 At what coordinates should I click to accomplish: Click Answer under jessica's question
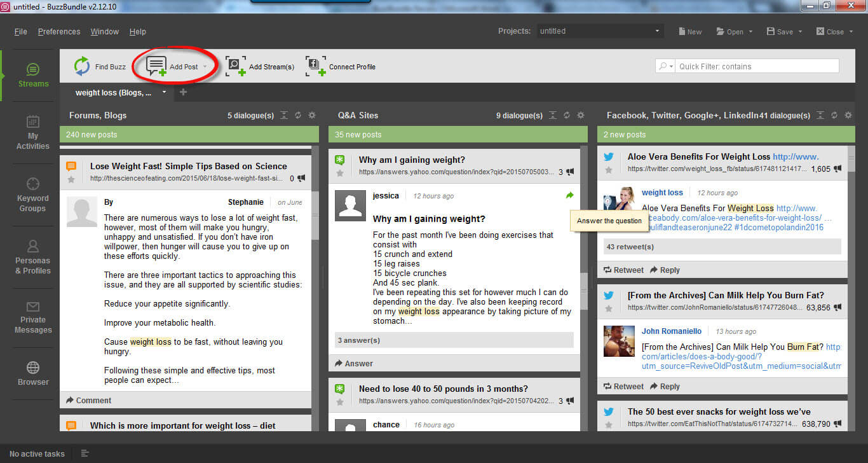point(354,363)
